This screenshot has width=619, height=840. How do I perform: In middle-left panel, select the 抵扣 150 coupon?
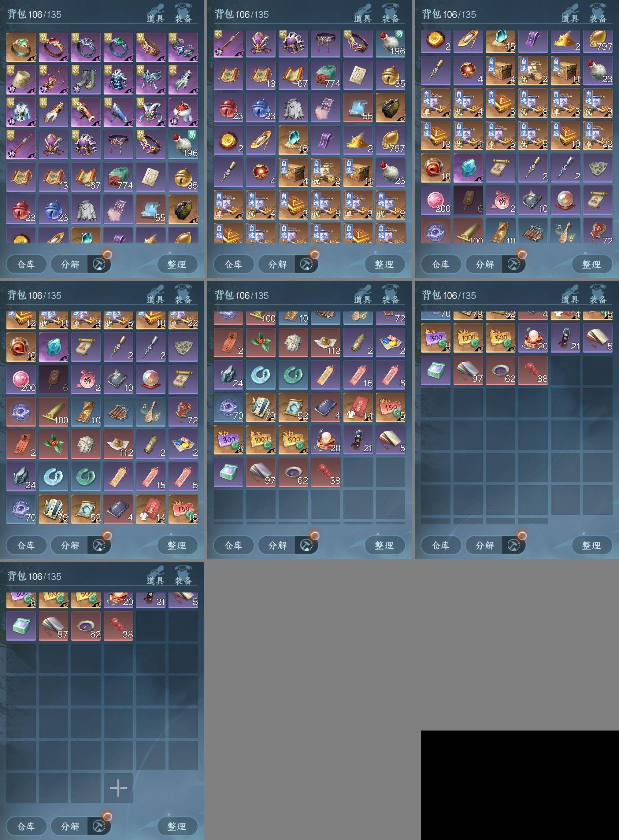click(183, 509)
